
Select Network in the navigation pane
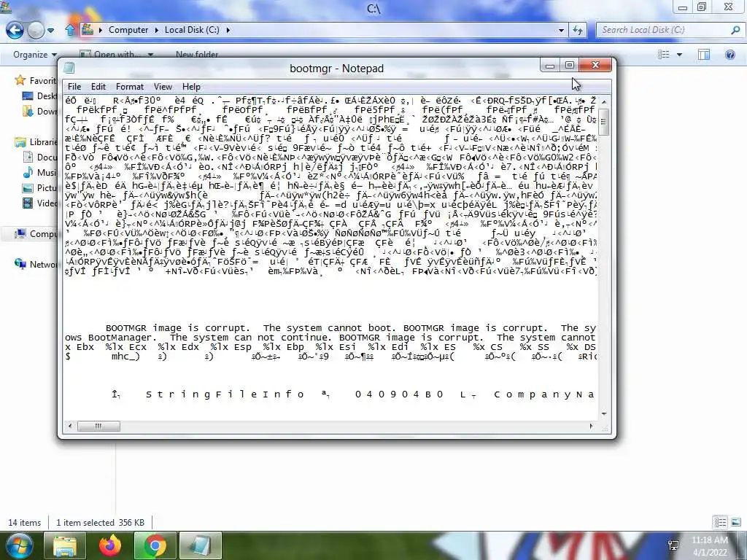click(36, 264)
